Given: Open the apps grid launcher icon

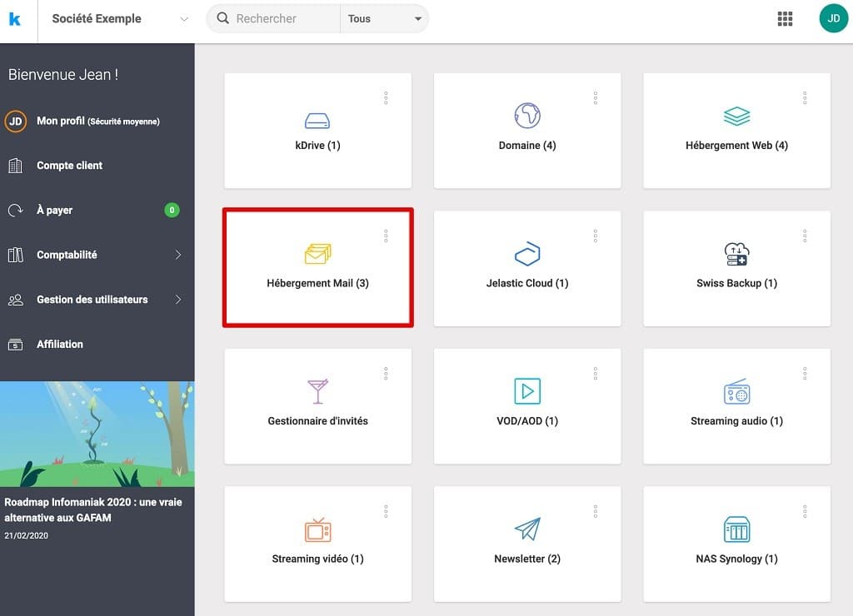Looking at the screenshot, I should pos(785,19).
